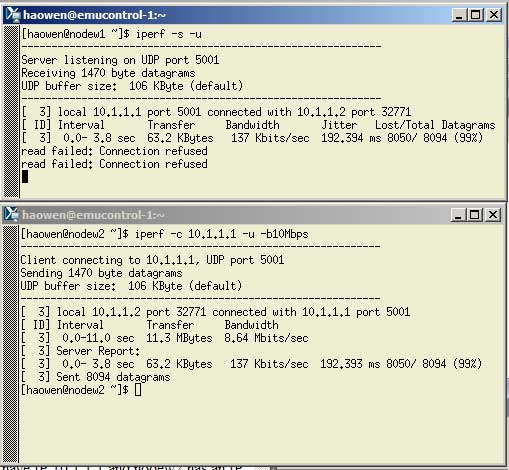
Task: Click the second 'read failed: Connection refused' line
Action: pos(114,164)
